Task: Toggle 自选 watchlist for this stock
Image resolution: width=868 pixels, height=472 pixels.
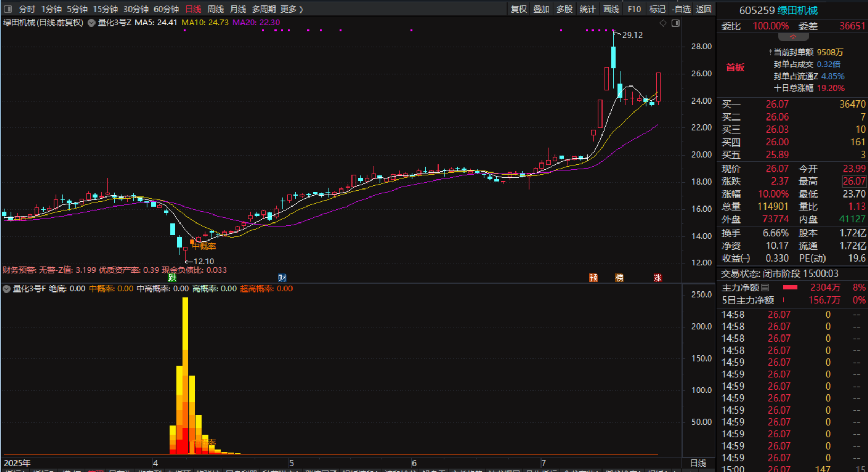Action: click(681, 9)
